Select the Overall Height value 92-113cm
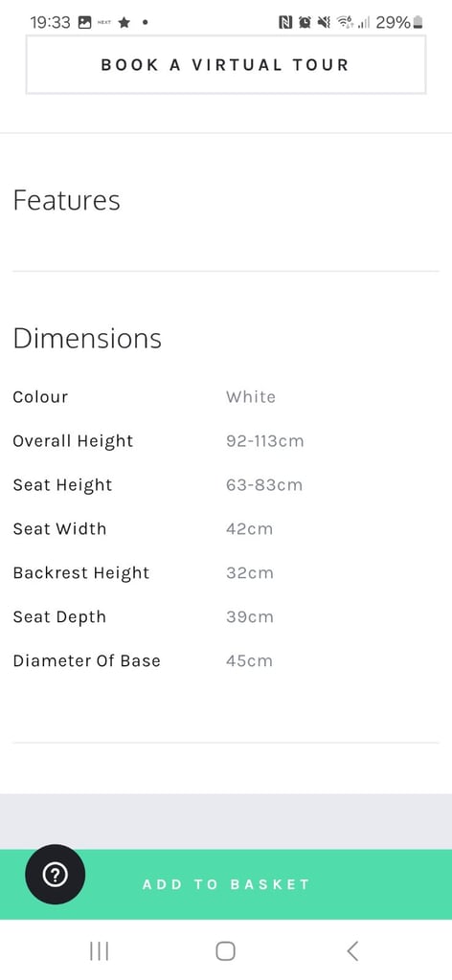This screenshot has height=980, width=452. 264,441
